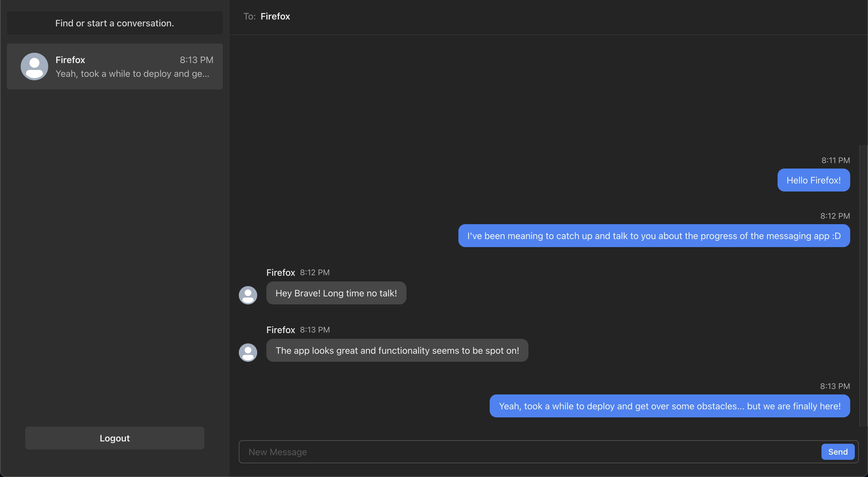Click the message about the messaging app progress
Viewport: 868px width, 477px height.
pyautogui.click(x=654, y=236)
